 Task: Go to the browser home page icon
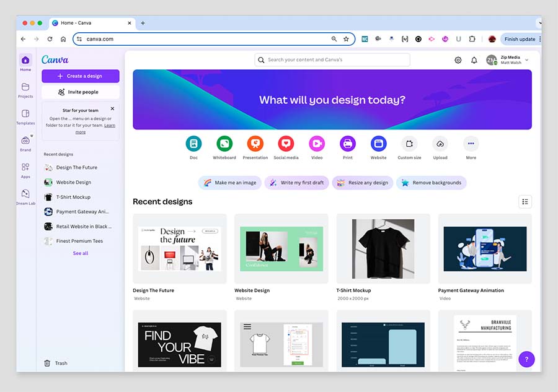click(x=63, y=39)
